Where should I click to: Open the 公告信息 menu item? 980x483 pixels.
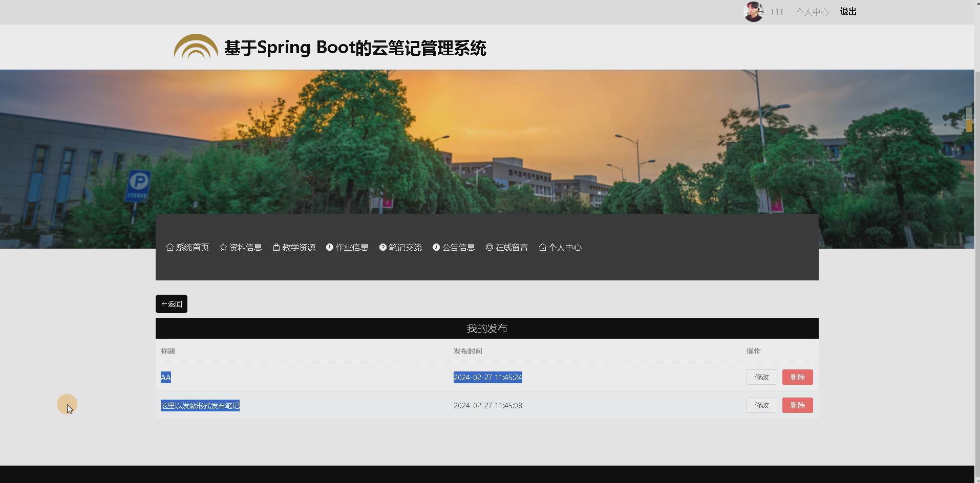(459, 248)
